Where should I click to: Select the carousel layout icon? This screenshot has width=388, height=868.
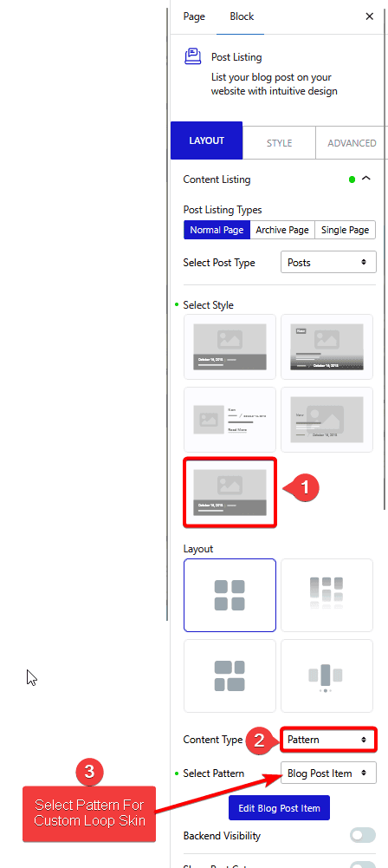(327, 675)
